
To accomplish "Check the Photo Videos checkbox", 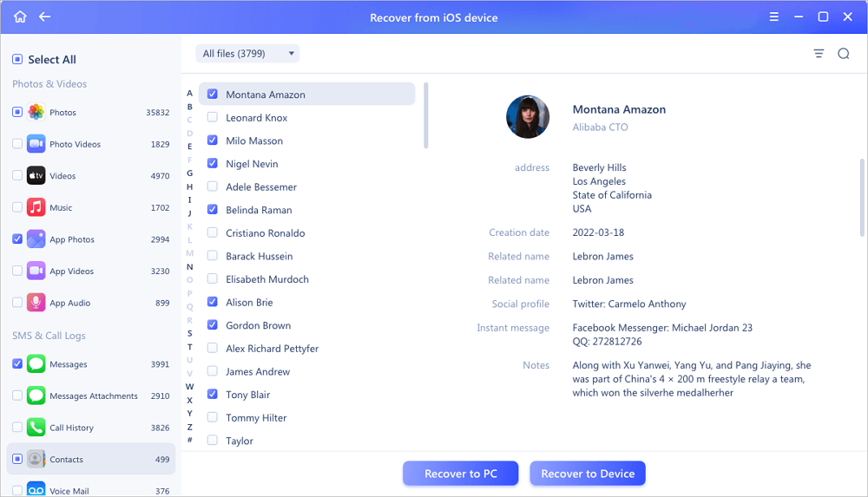I will click(17, 144).
